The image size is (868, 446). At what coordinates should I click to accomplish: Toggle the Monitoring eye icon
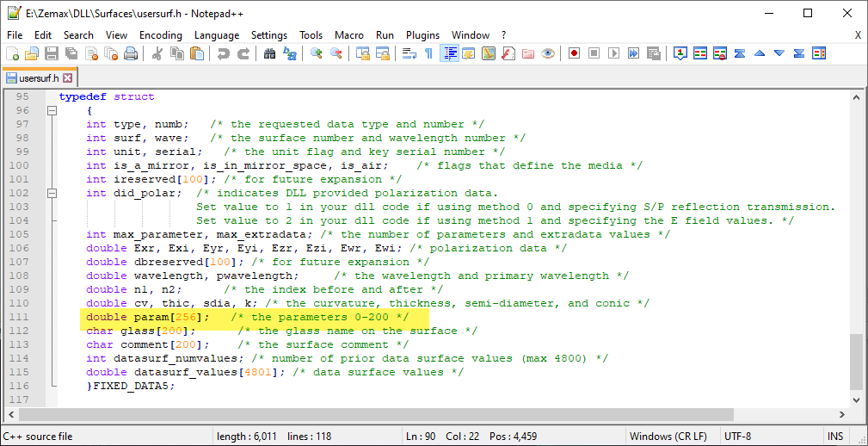pyautogui.click(x=548, y=53)
